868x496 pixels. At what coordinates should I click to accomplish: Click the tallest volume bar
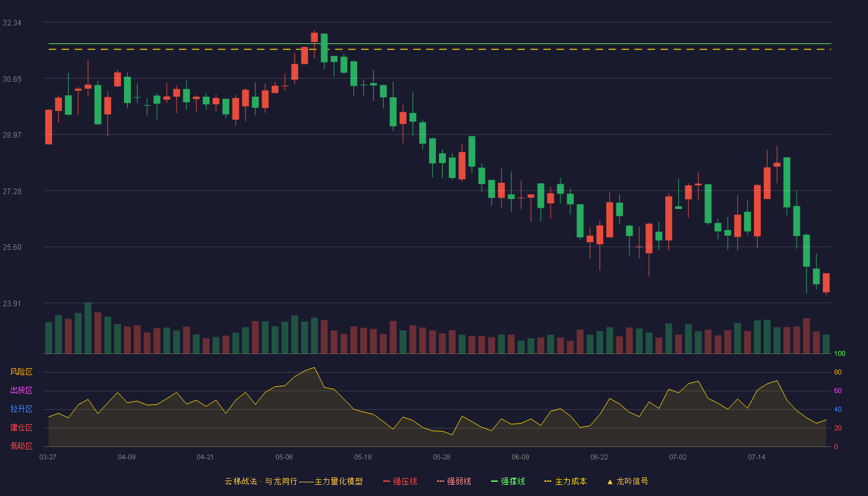pyautogui.click(x=88, y=328)
